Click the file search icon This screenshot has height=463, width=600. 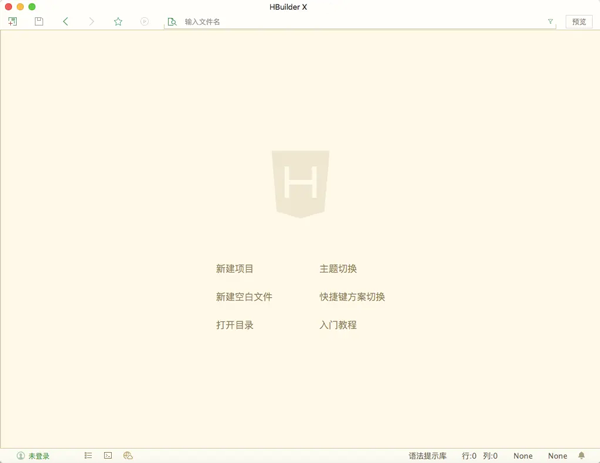point(172,22)
